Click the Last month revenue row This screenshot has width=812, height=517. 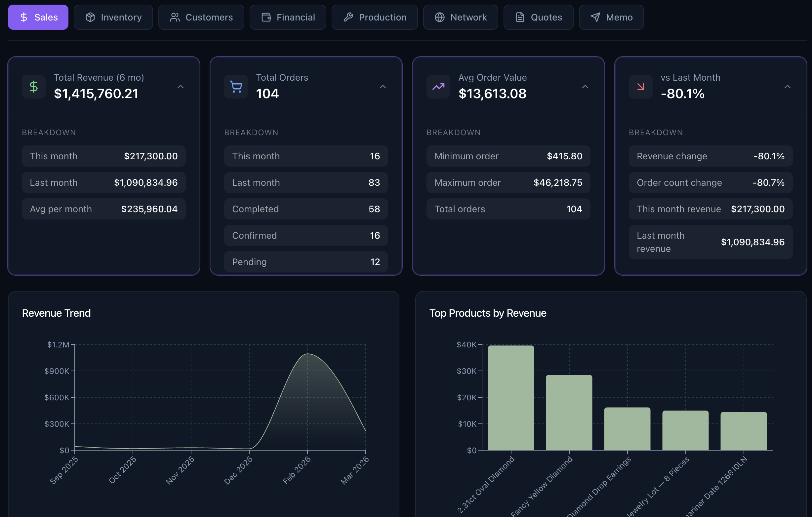click(711, 242)
